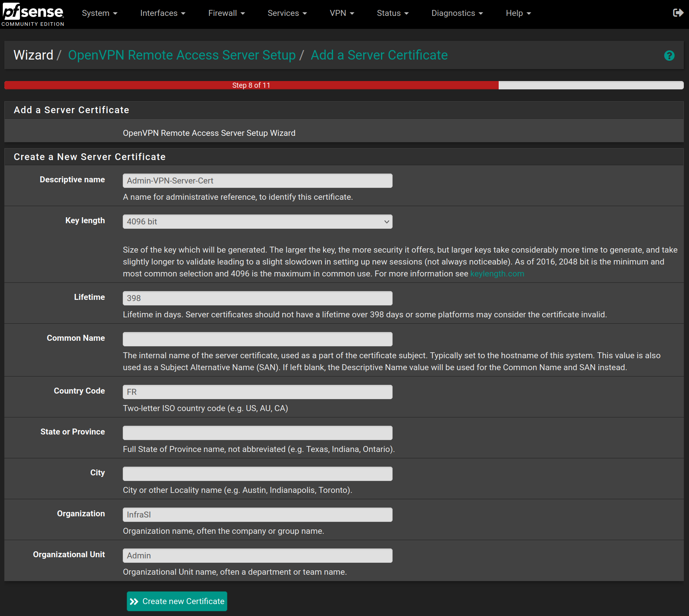Click the pfSense logo icon
The height and width of the screenshot is (616, 689).
[x=33, y=14]
